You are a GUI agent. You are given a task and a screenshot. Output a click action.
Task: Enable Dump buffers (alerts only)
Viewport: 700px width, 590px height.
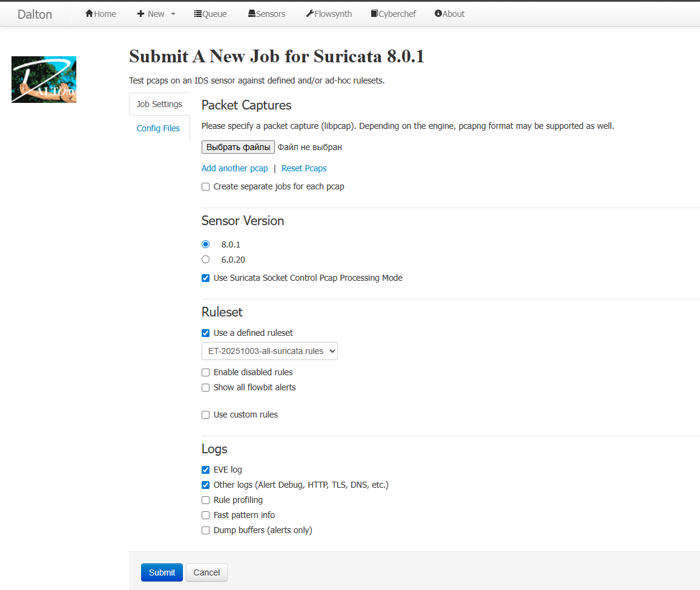[x=205, y=530]
